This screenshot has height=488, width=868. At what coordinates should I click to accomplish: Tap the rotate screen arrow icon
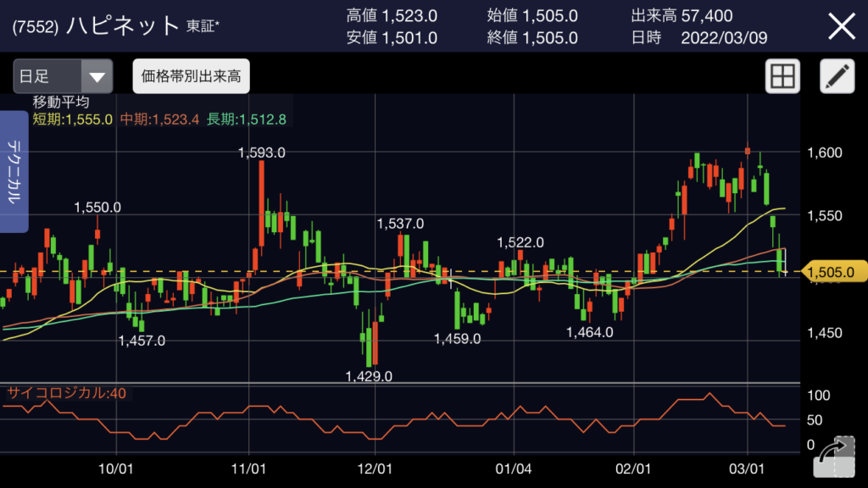[835, 457]
